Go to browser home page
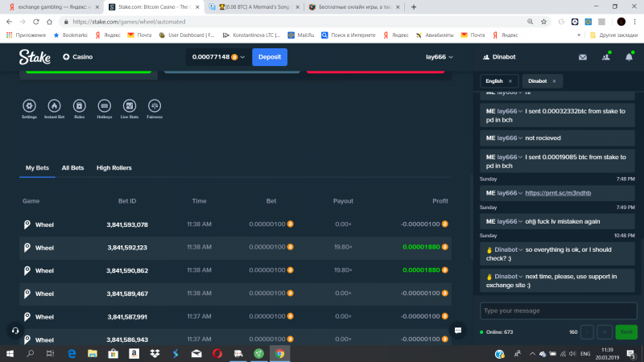The image size is (644, 362). coord(49,22)
